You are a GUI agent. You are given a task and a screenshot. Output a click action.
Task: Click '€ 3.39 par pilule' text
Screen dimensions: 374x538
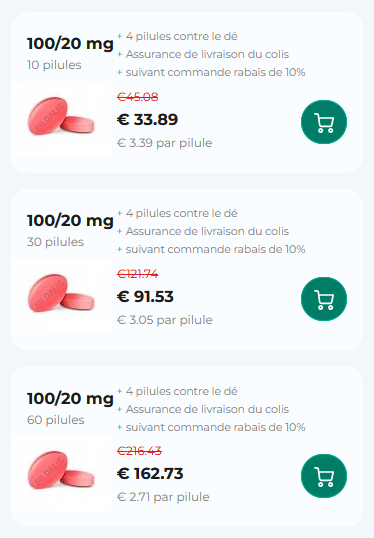[x=165, y=143]
